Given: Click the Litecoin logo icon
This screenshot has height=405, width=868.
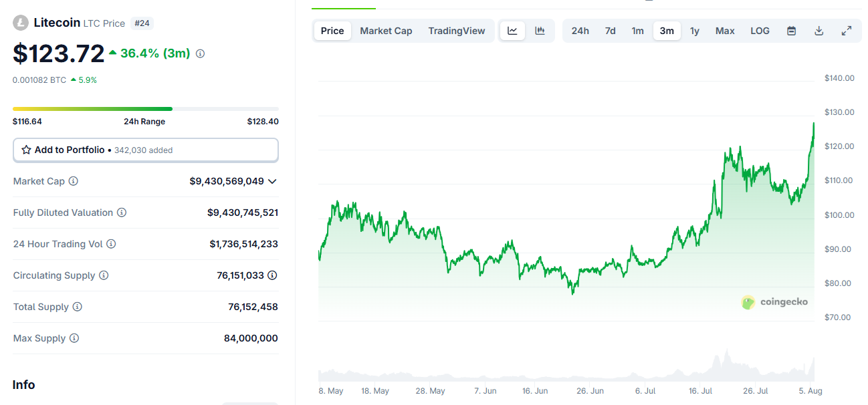Looking at the screenshot, I should [21, 23].
